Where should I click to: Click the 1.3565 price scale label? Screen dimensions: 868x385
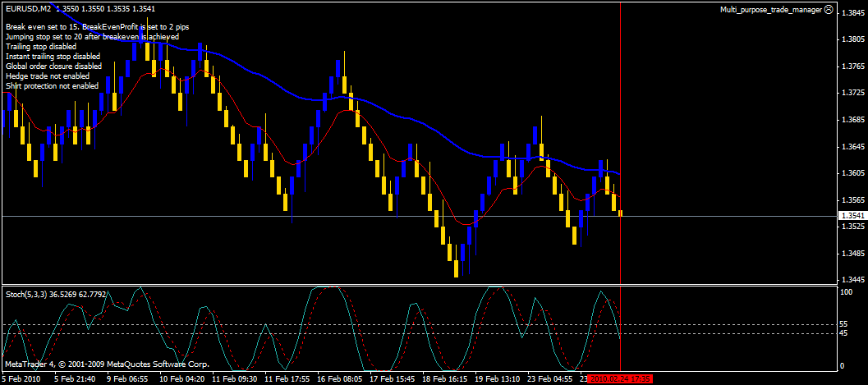pyautogui.click(x=852, y=199)
